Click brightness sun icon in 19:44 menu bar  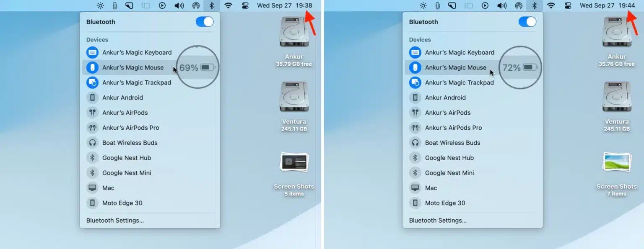click(x=423, y=5)
